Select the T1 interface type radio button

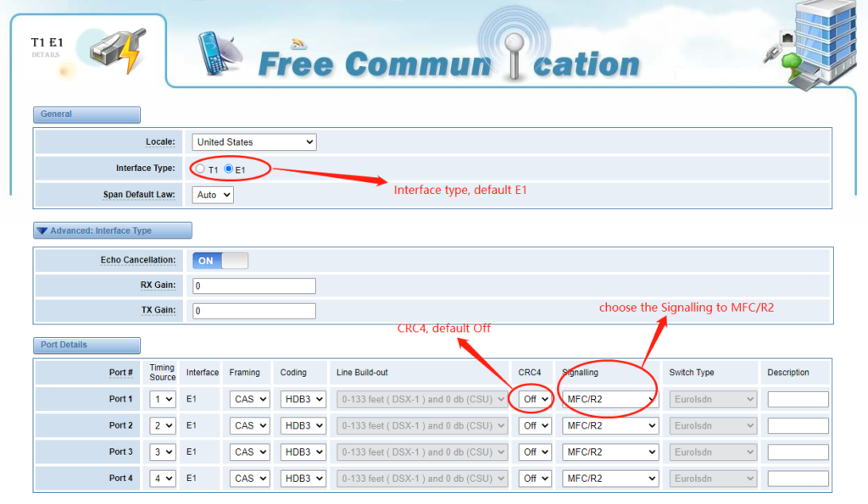pyautogui.click(x=200, y=169)
